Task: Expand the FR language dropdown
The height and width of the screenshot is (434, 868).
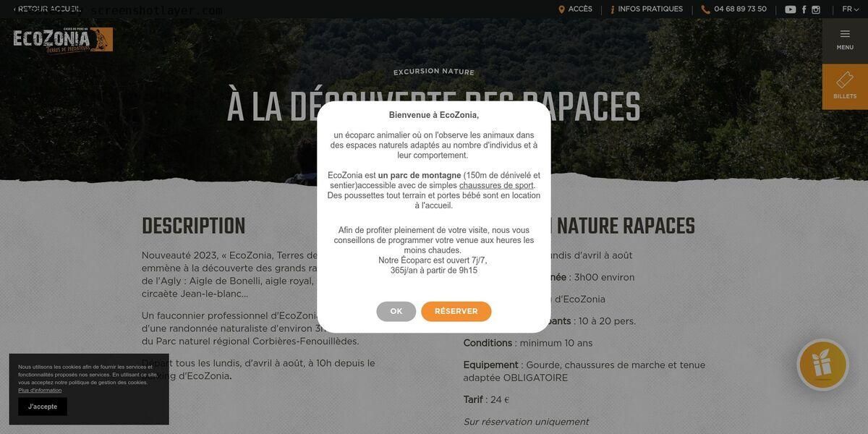Action: 851,9
